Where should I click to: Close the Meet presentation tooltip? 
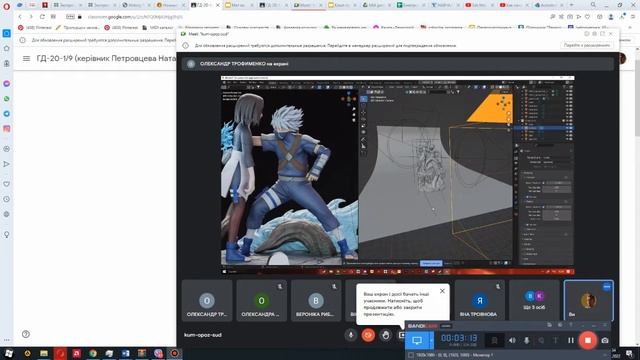pos(442,291)
